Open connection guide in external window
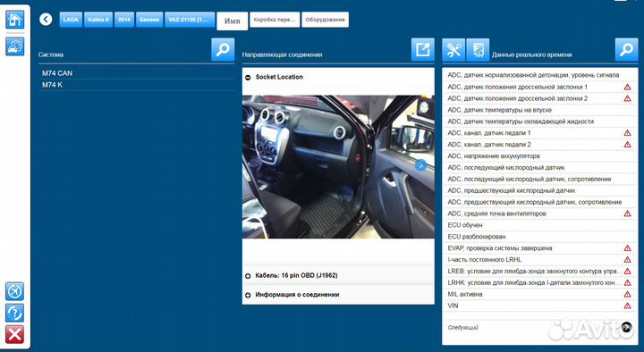644x352 pixels. click(422, 50)
